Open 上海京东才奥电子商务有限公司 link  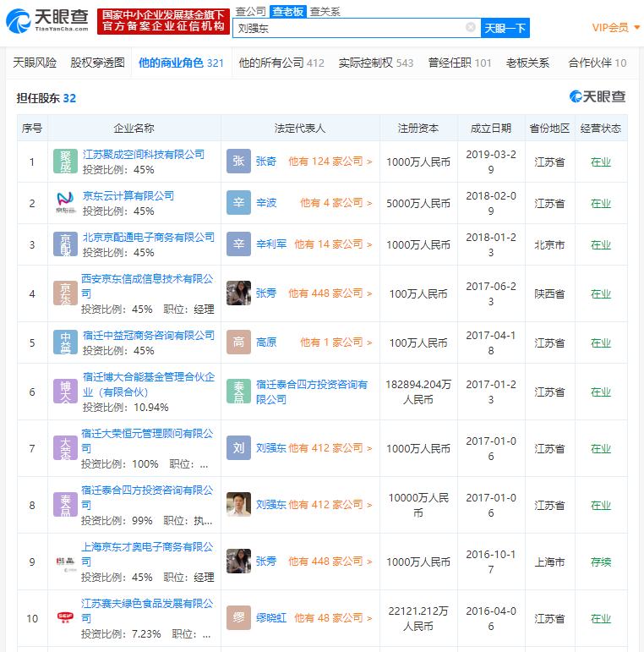pos(147,554)
